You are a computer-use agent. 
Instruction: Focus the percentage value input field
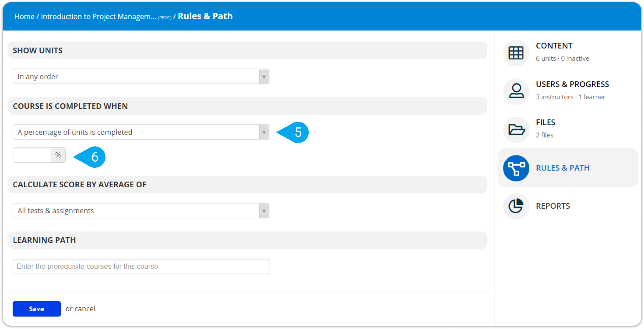click(x=32, y=155)
